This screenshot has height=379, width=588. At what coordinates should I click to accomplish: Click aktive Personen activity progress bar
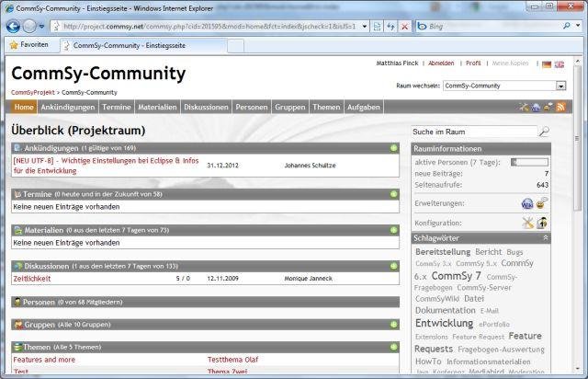tap(529, 162)
